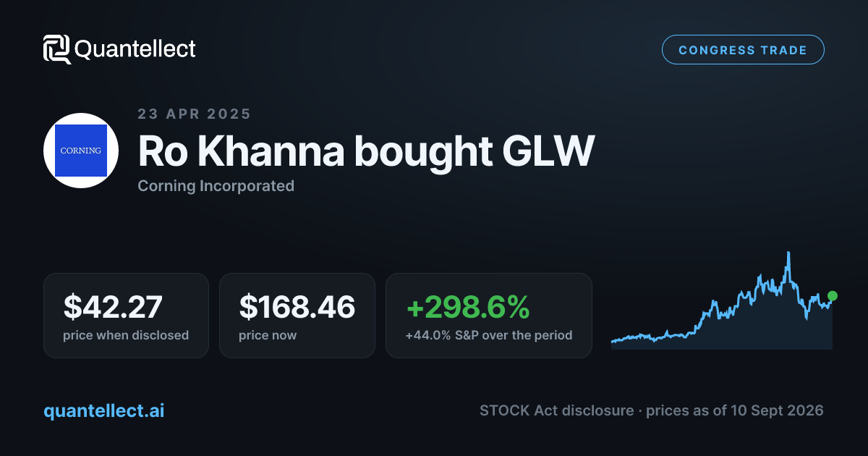Click the green dot on the price chart
868x456 pixels.
coord(833,296)
